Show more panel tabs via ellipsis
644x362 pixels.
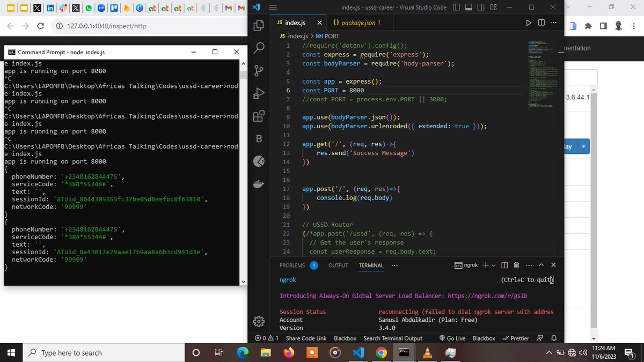[x=395, y=265]
